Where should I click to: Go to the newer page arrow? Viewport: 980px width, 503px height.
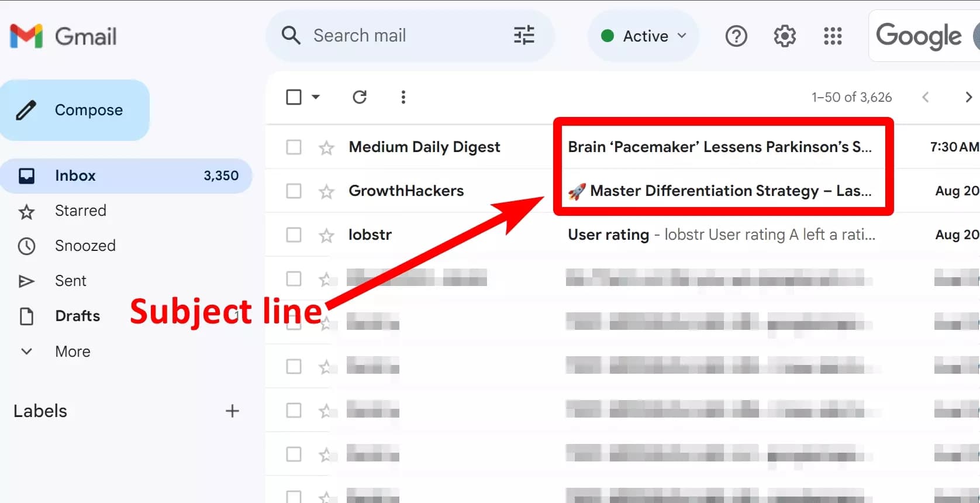coord(925,97)
